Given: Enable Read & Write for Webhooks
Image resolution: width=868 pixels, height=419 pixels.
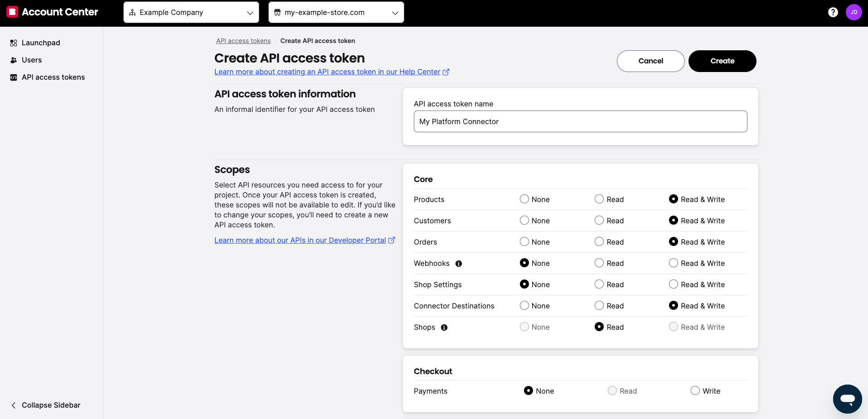Looking at the screenshot, I should (674, 263).
